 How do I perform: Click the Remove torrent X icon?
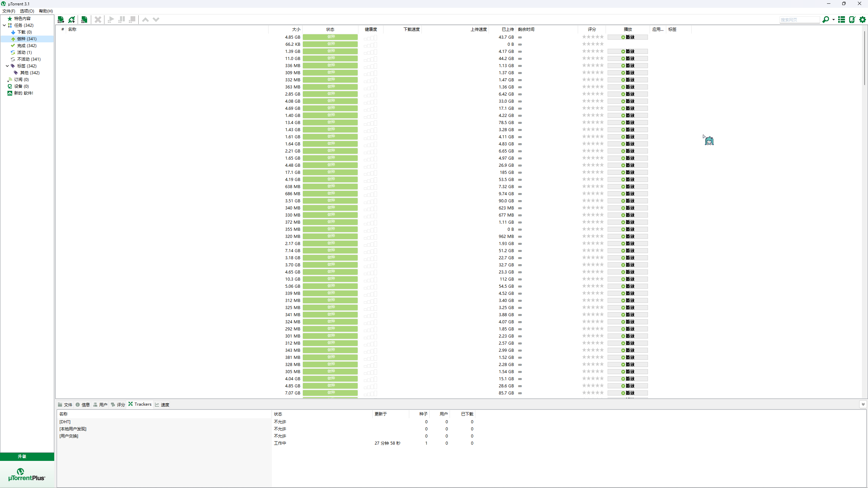coord(98,20)
